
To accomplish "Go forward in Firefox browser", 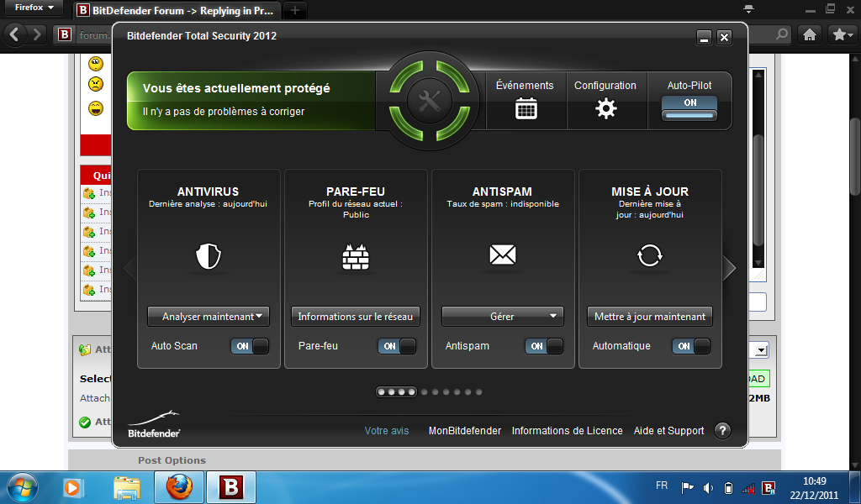I will tap(37, 34).
